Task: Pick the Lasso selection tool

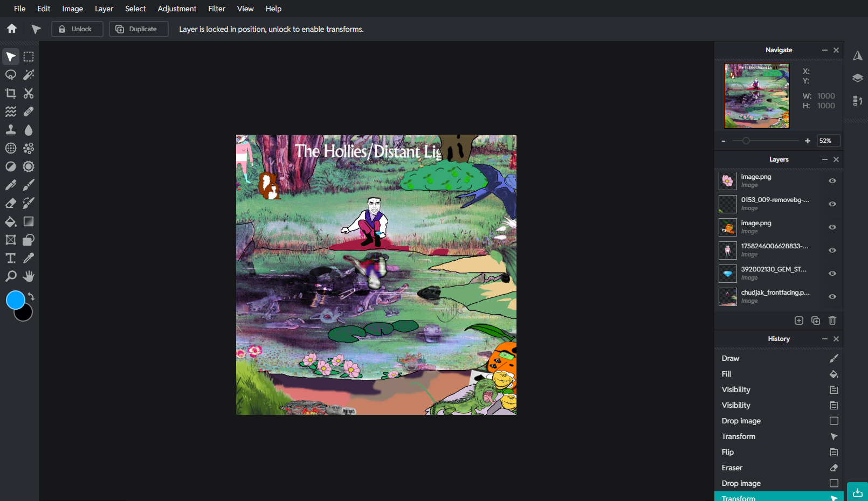Action: coord(11,75)
